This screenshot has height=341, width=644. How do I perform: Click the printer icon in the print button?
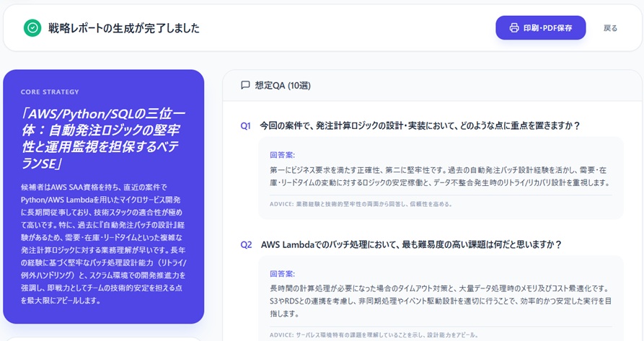click(514, 28)
